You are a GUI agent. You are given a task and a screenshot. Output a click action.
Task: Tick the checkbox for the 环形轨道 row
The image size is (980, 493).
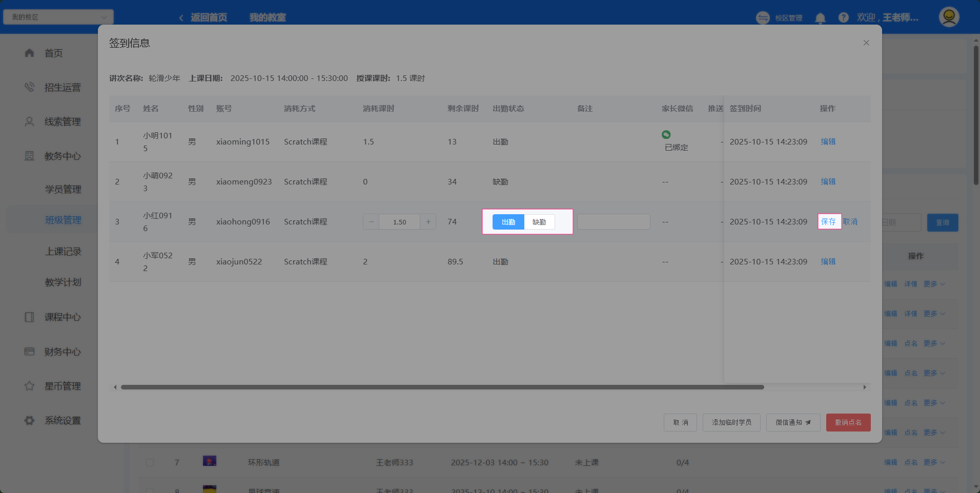coord(150,462)
